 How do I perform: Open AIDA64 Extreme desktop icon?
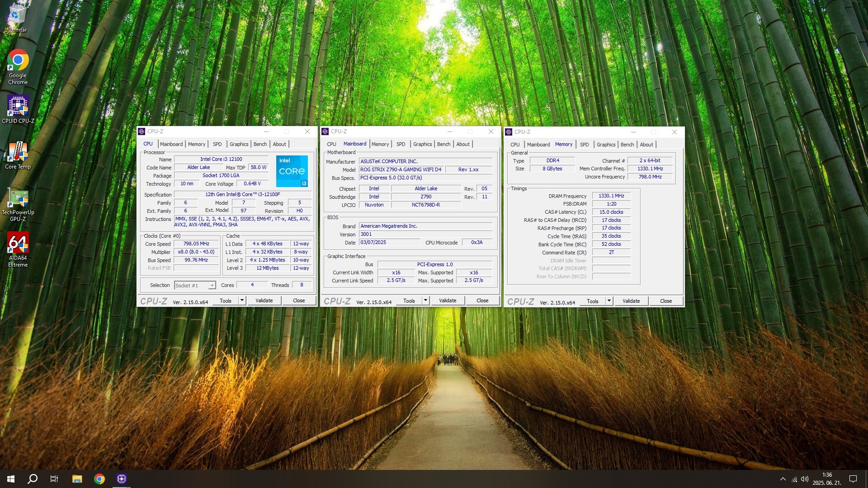click(x=18, y=244)
